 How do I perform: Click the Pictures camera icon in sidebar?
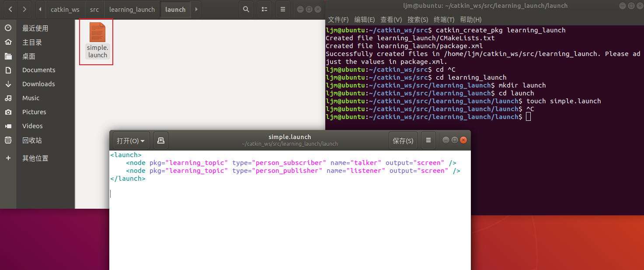pos(8,112)
